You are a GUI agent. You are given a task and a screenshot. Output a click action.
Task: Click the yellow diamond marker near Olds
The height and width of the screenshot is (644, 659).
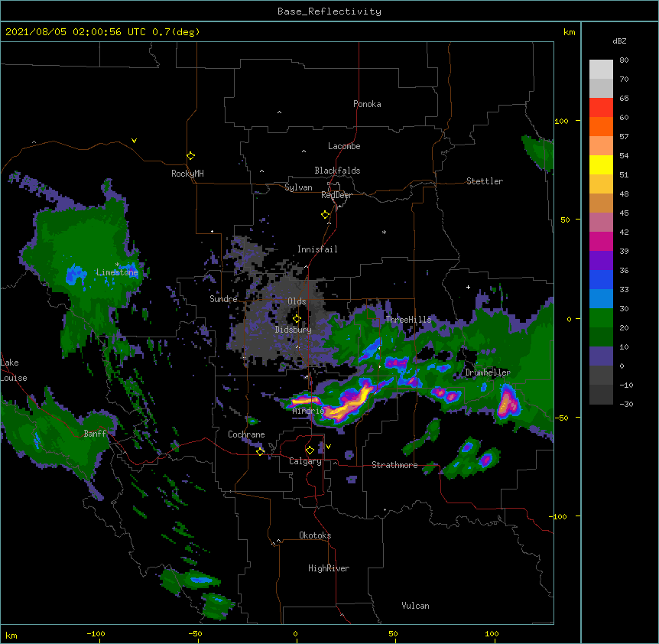click(x=297, y=319)
